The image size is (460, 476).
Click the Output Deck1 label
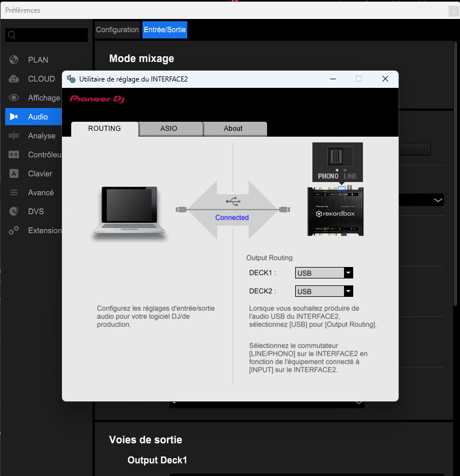[x=157, y=460]
